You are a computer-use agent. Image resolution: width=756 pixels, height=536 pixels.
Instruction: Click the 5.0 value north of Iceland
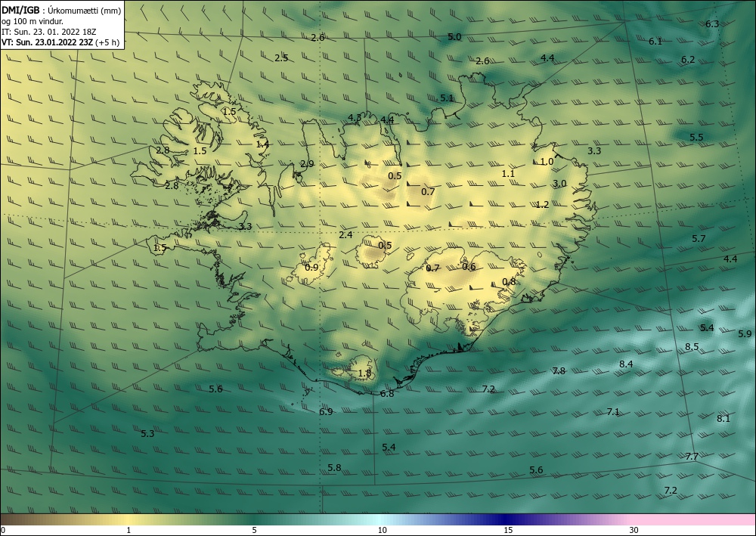(x=454, y=36)
